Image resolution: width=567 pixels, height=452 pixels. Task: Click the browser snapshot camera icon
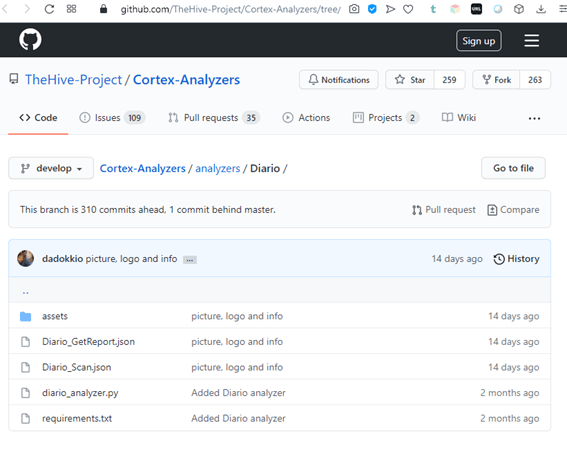coord(354,9)
